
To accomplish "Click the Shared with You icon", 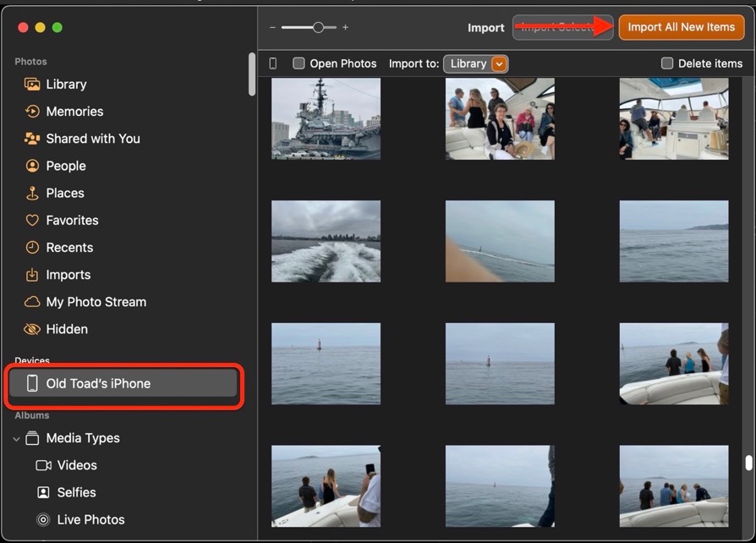I will (x=32, y=139).
